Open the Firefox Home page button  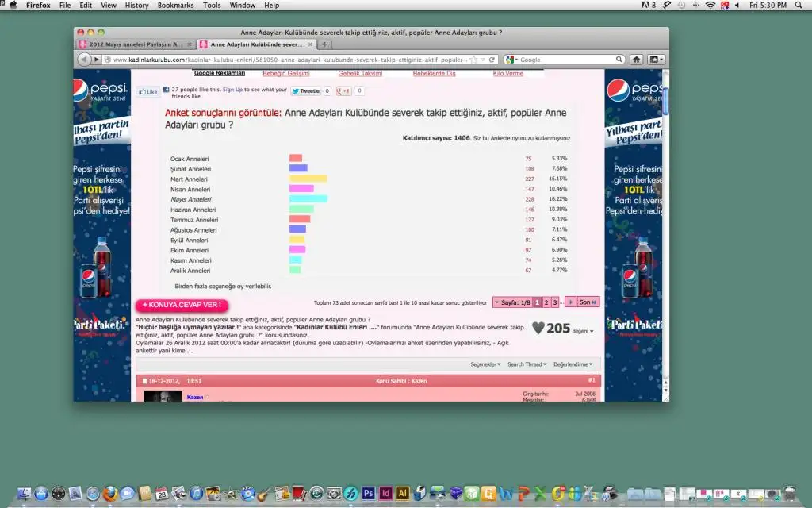tap(637, 60)
